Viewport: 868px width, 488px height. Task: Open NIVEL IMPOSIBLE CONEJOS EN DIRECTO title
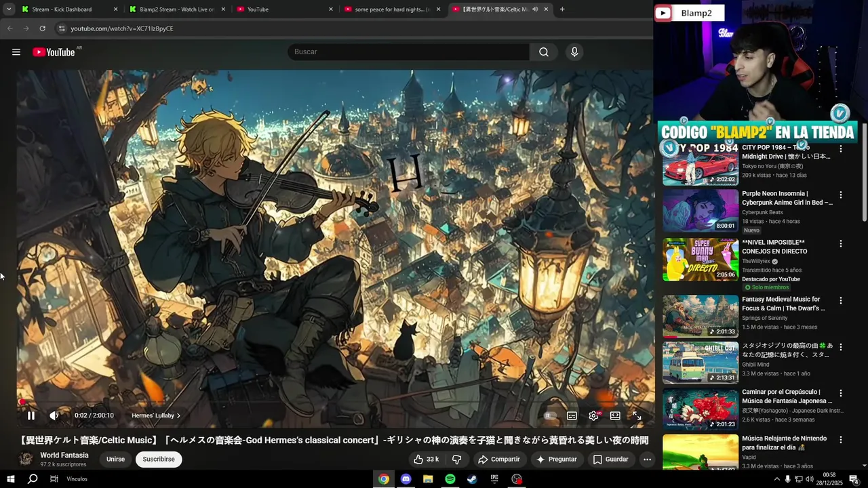click(x=774, y=247)
